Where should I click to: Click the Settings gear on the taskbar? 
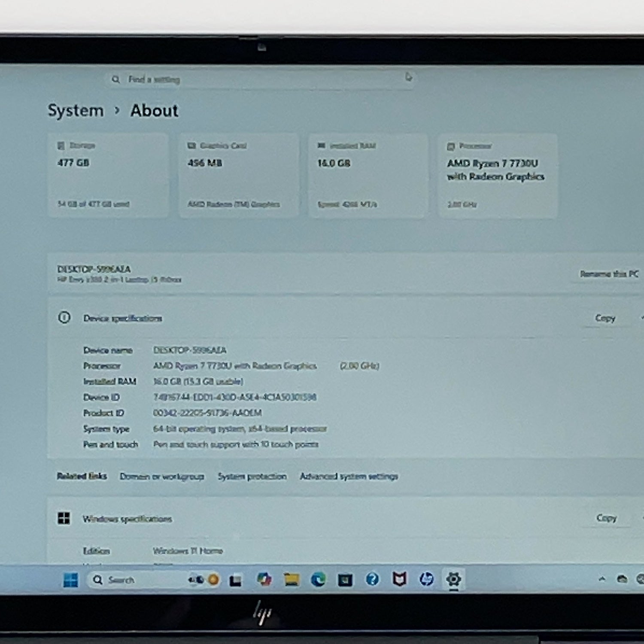(x=453, y=579)
